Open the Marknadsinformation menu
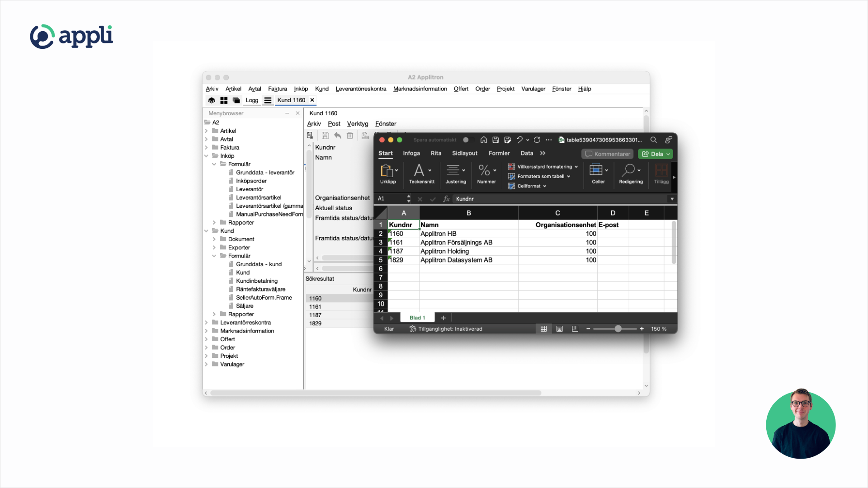 420,89
